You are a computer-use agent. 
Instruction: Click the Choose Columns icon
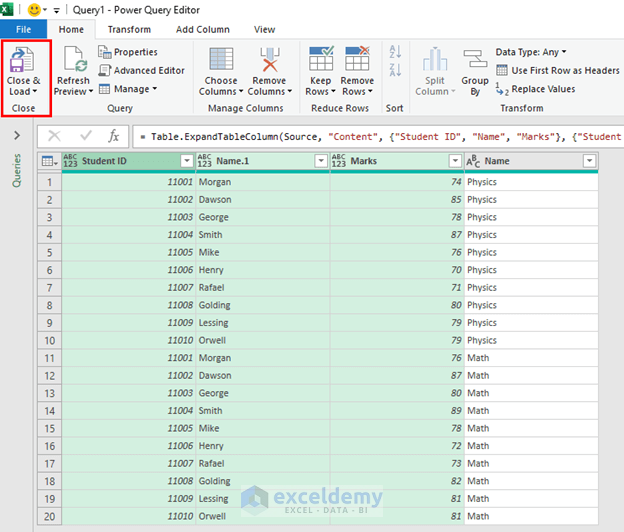[x=221, y=60]
